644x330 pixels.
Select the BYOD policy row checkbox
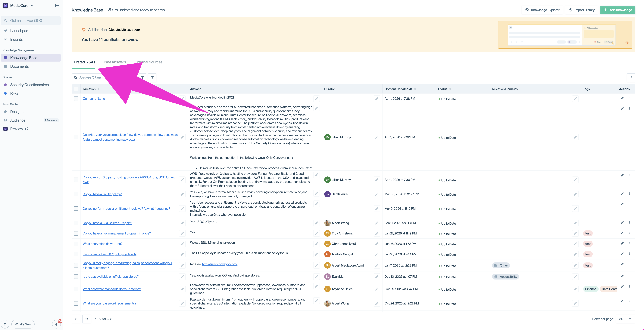[76, 194]
